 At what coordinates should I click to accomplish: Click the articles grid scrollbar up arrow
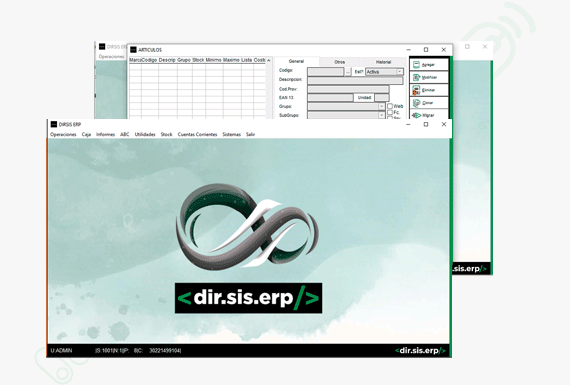(x=269, y=60)
